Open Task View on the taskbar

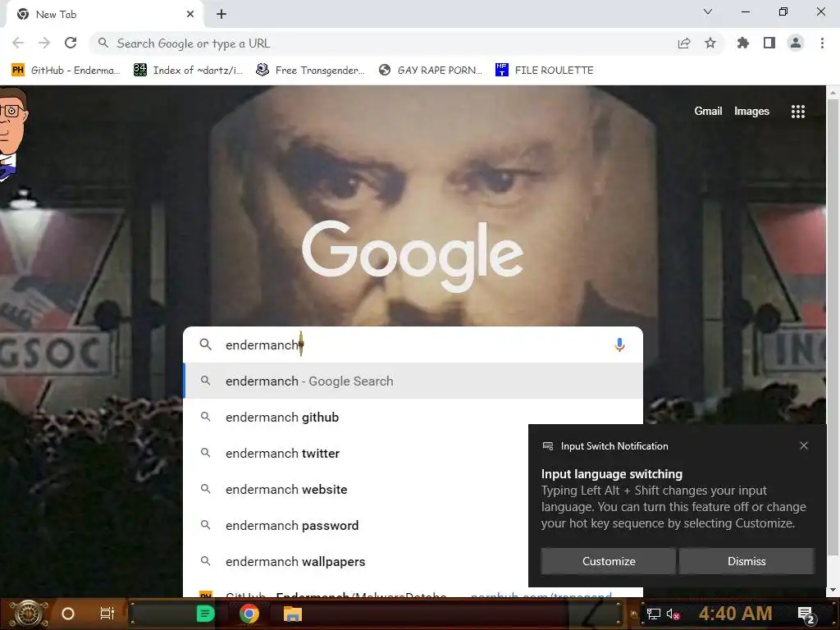pyautogui.click(x=107, y=614)
